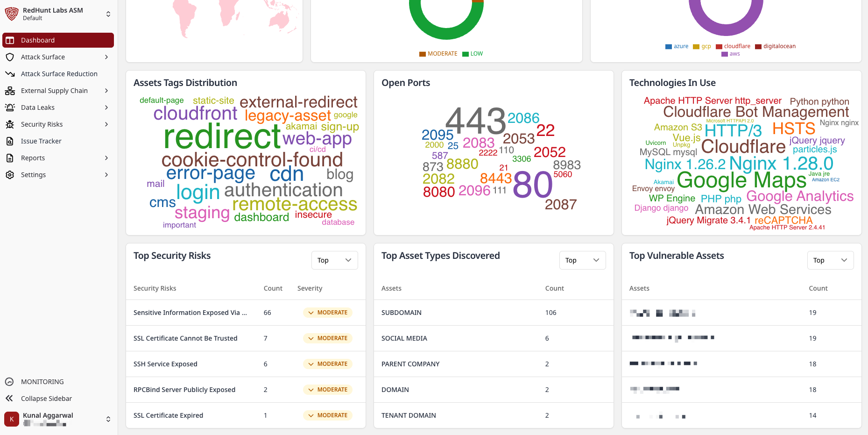The image size is (868, 435).
Task: Expand the Attack Surface submenu chevron
Action: click(x=106, y=57)
